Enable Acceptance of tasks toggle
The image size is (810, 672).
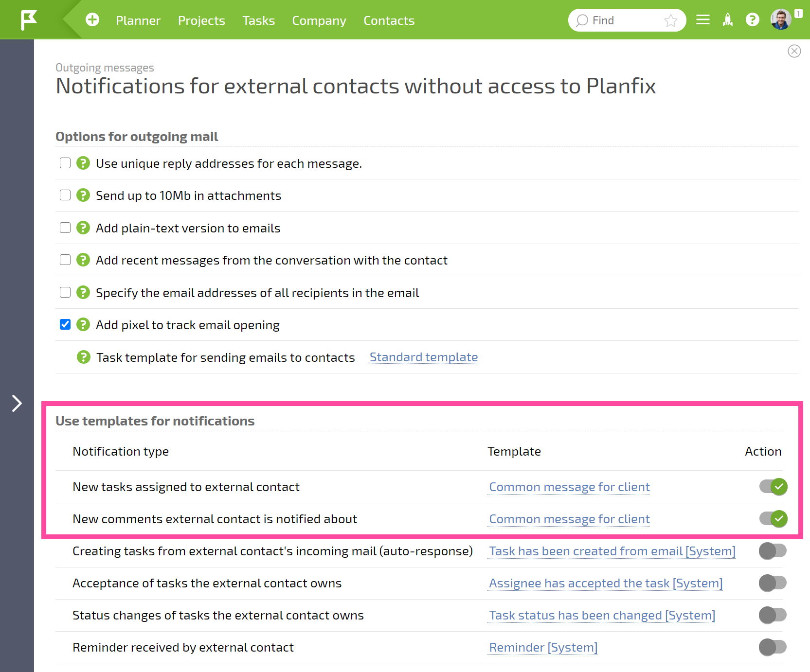point(773,583)
